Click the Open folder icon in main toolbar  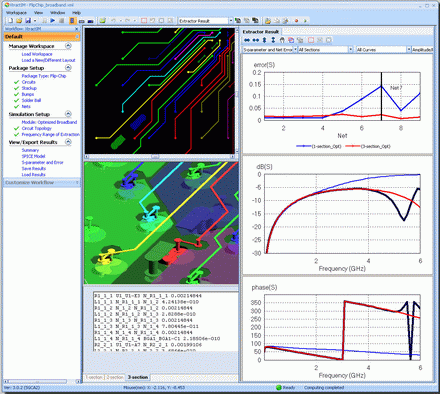pyautogui.click(x=19, y=21)
